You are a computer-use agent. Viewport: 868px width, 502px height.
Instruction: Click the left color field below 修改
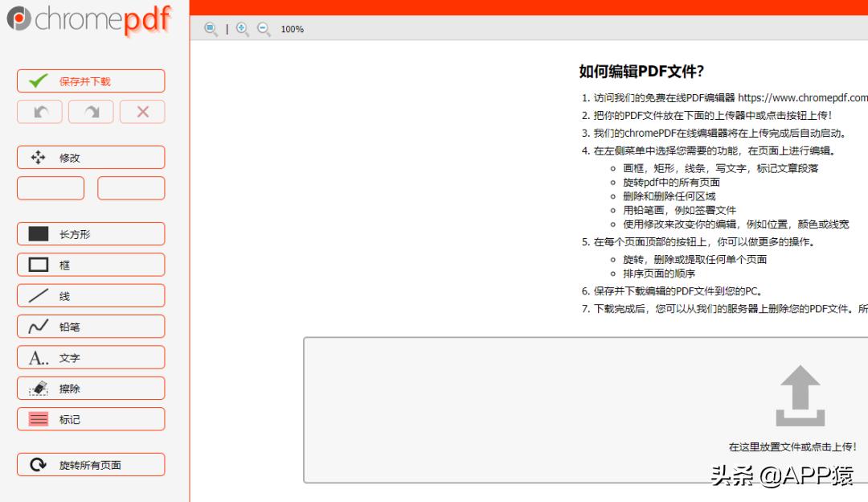click(x=50, y=187)
